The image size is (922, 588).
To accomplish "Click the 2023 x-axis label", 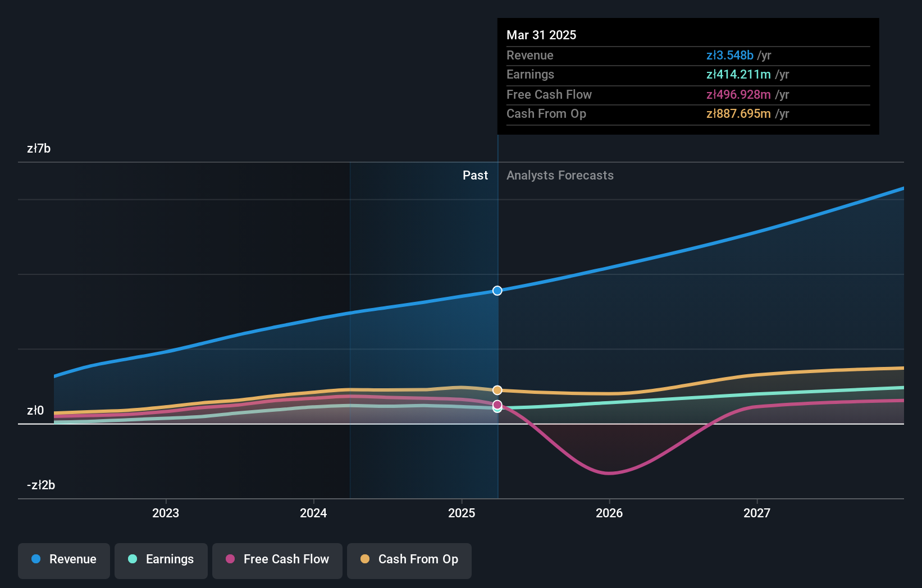I will click(x=166, y=513).
